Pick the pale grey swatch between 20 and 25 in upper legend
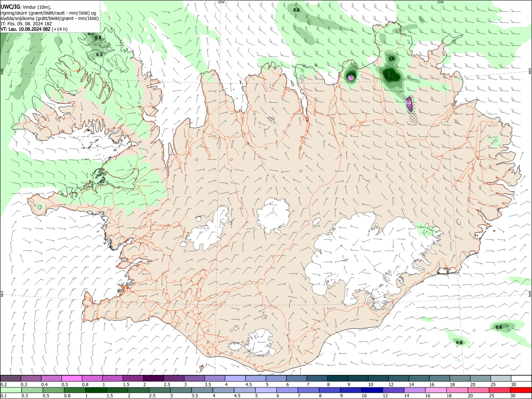The image size is (532, 399). coord(480,379)
